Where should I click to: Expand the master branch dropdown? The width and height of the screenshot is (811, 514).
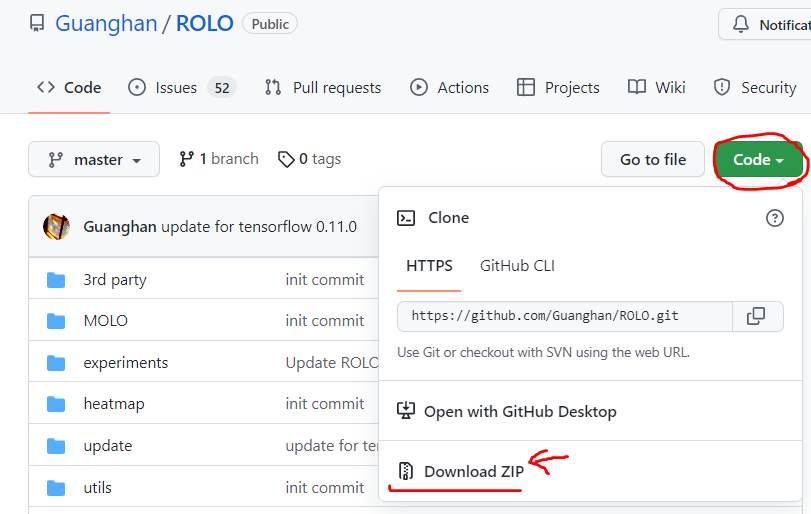[x=94, y=159]
